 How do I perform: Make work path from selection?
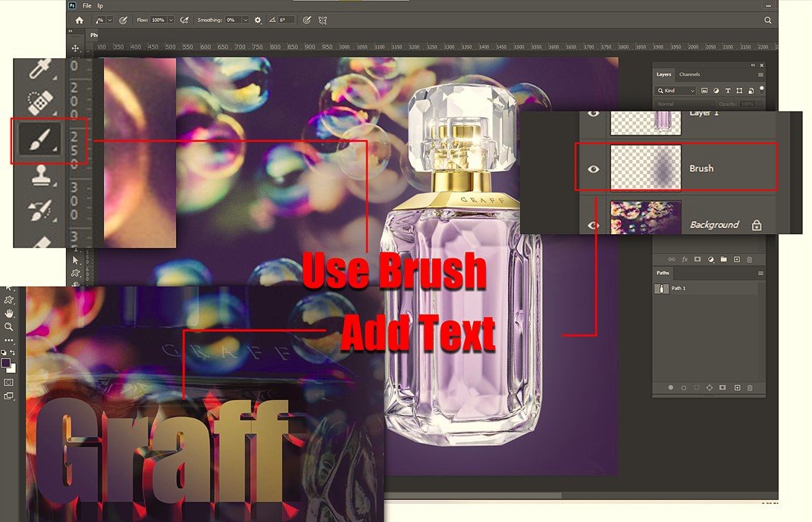pyautogui.click(x=710, y=387)
